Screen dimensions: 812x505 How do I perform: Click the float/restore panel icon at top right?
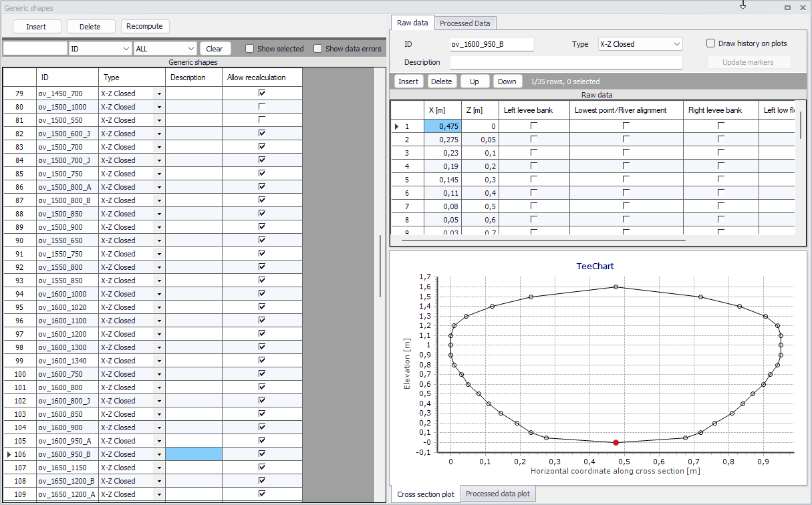788,7
